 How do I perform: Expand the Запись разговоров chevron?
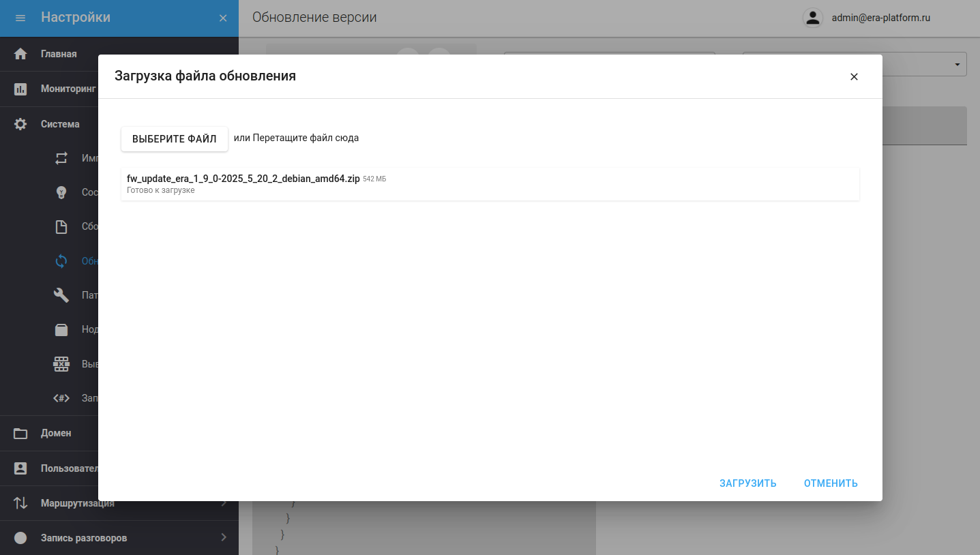coord(224,537)
